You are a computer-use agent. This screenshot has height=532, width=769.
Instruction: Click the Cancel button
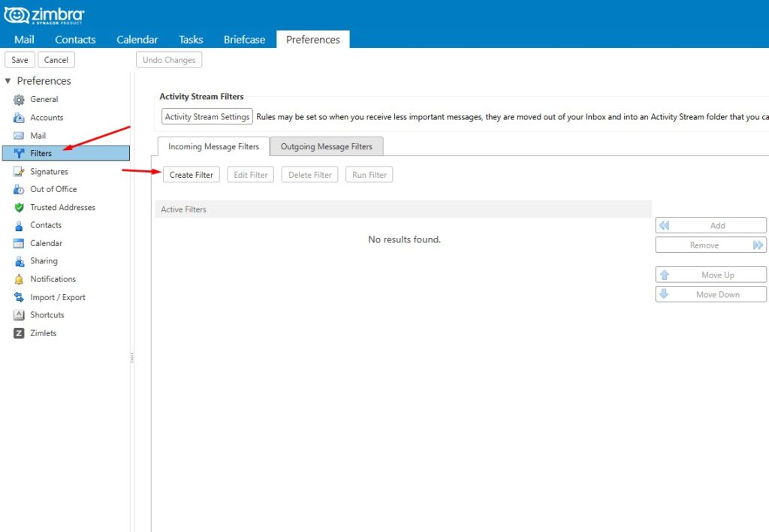pyautogui.click(x=56, y=60)
